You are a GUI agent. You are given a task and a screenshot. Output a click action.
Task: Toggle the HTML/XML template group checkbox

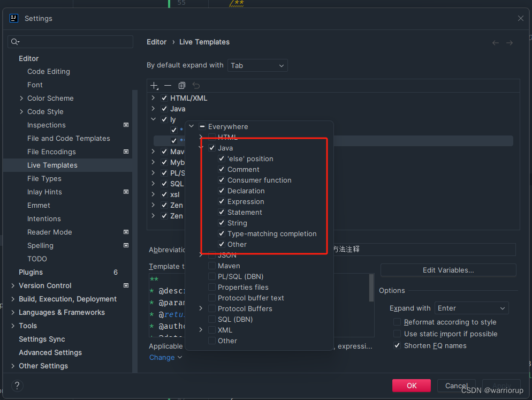click(x=164, y=98)
